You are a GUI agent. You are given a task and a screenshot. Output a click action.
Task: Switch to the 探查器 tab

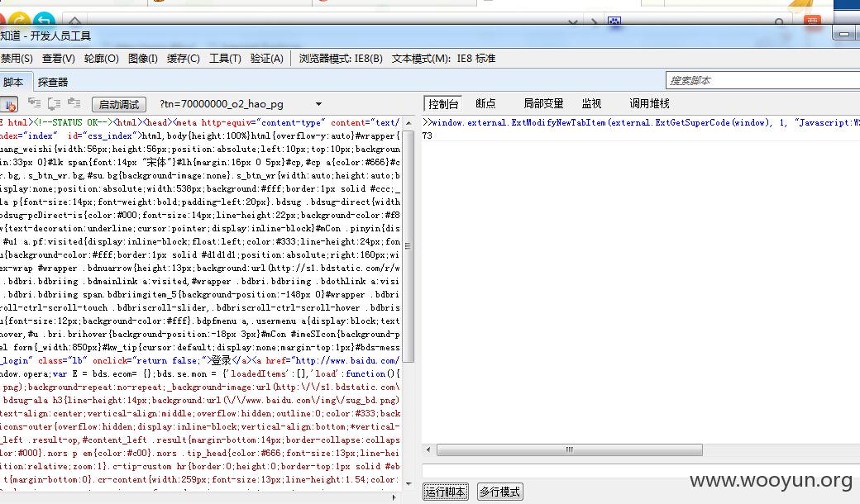point(53,82)
